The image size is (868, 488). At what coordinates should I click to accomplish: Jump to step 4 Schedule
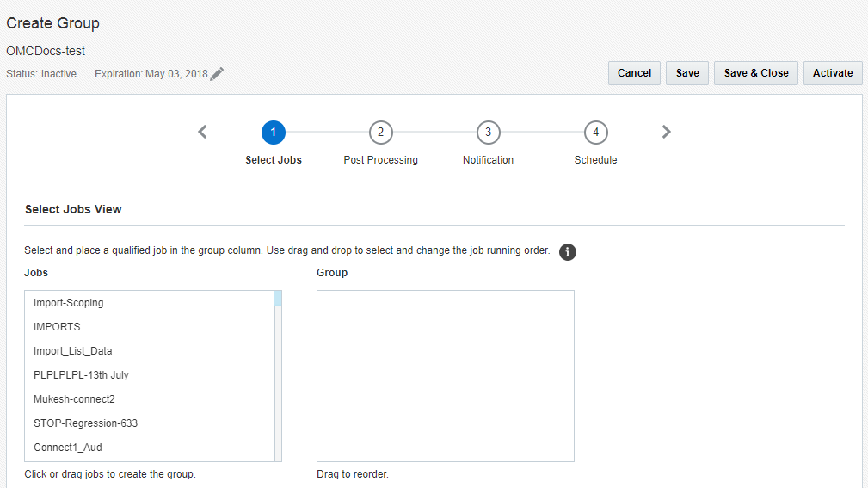point(595,133)
